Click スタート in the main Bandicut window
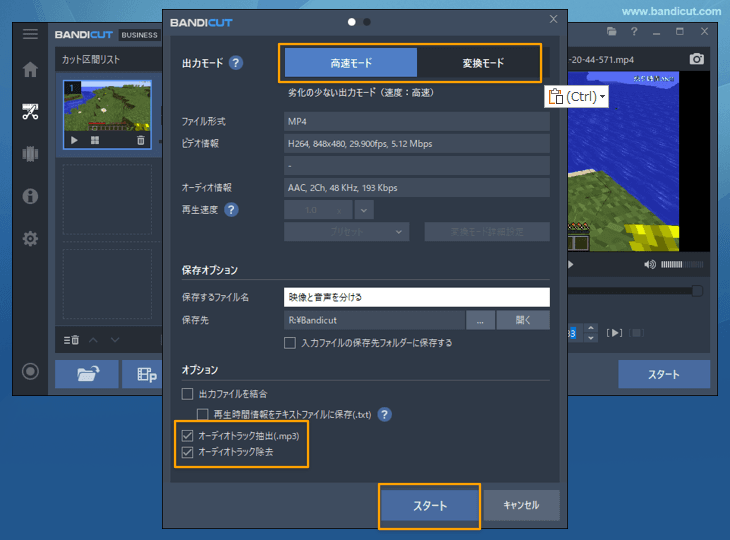This screenshot has height=540, width=730. click(x=664, y=374)
